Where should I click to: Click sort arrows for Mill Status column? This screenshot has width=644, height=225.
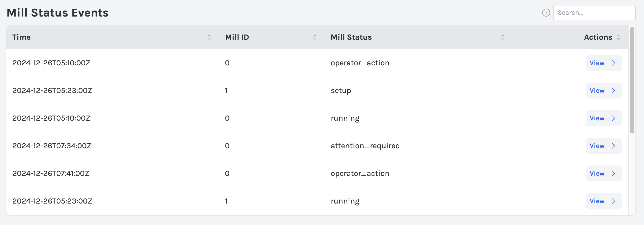click(x=503, y=37)
